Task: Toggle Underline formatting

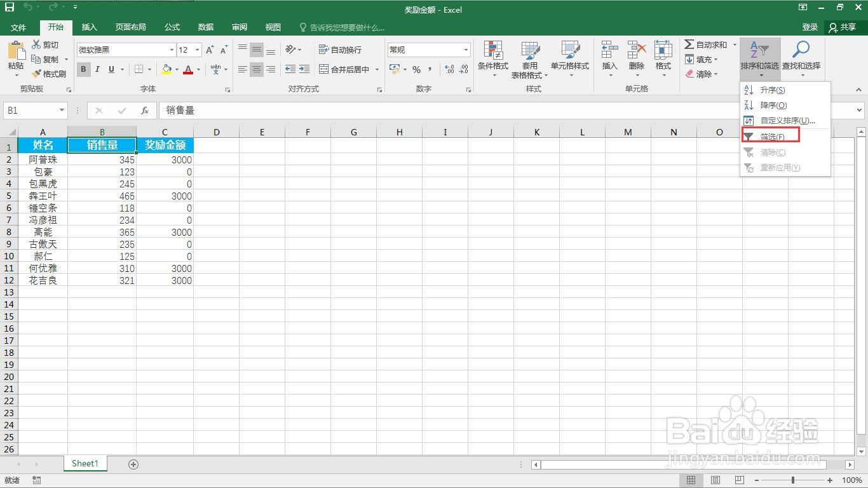Action: 112,69
